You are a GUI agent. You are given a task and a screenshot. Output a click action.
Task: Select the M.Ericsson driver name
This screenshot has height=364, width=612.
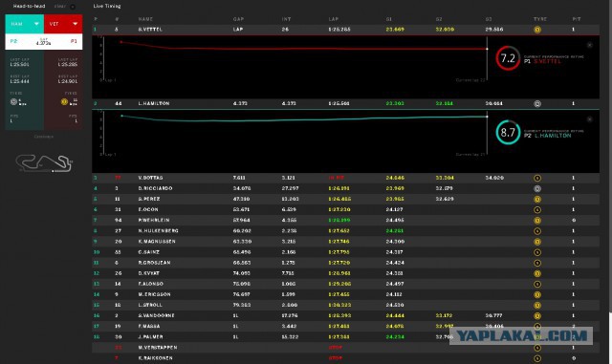point(154,294)
